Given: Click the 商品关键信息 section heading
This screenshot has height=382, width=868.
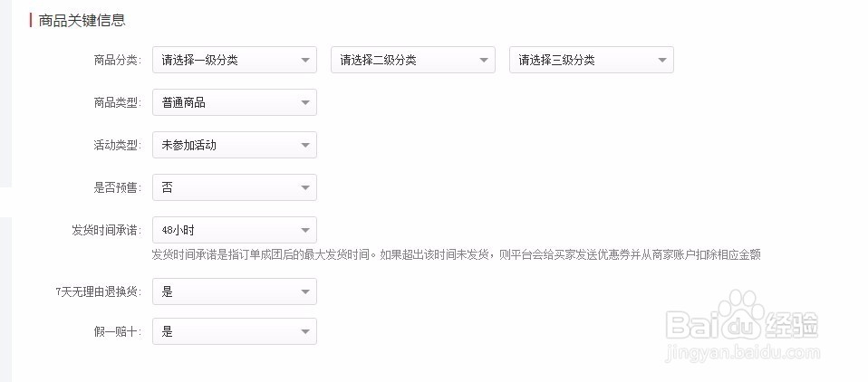Looking at the screenshot, I should point(82,21).
